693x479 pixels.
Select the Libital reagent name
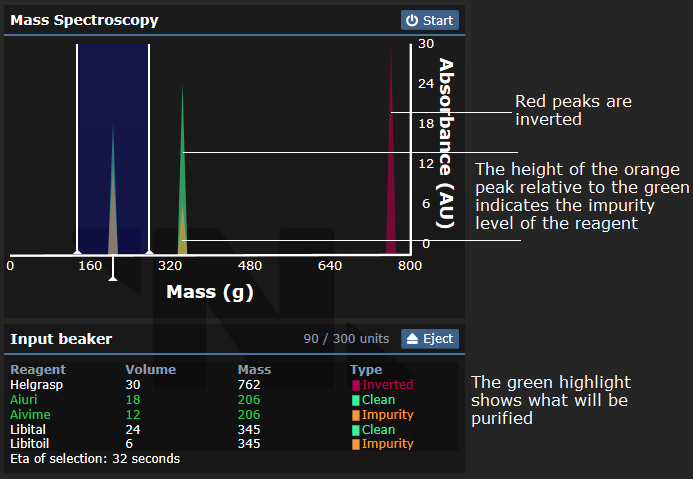tap(28, 429)
